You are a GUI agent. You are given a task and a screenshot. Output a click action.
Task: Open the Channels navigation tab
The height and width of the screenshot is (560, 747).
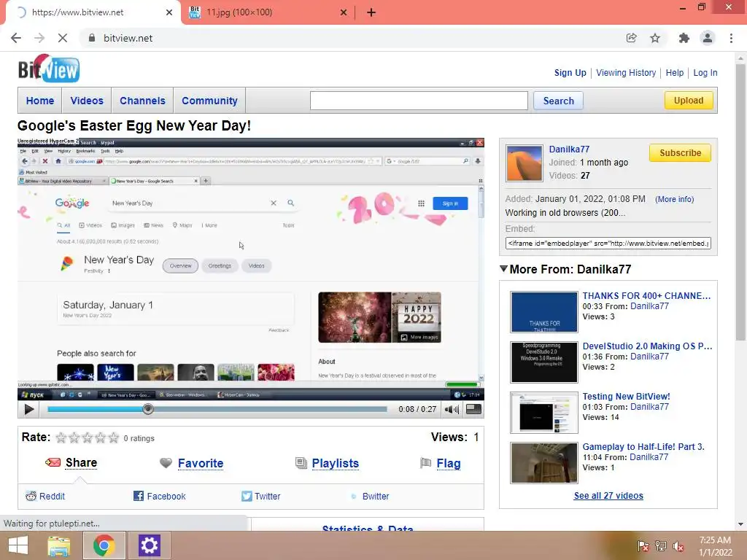(x=142, y=101)
